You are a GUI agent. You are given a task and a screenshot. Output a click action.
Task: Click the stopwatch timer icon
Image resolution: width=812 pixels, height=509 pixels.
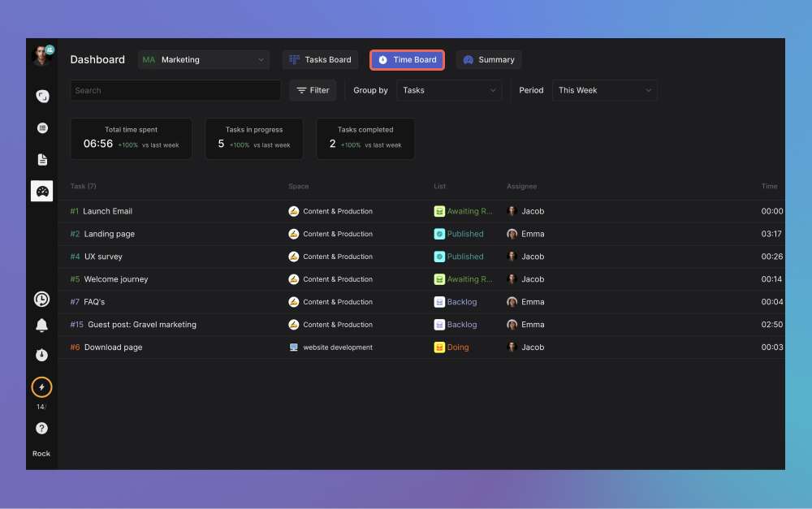pyautogui.click(x=41, y=355)
